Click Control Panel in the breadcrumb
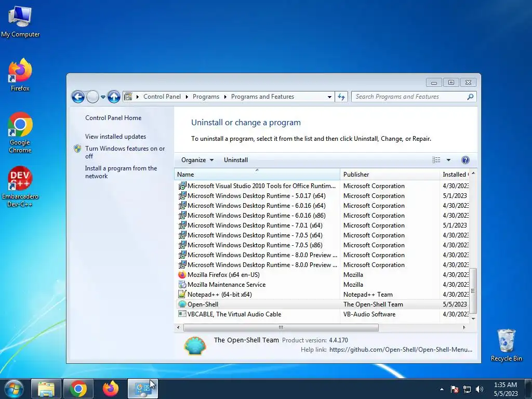The height and width of the screenshot is (399, 532). (162, 97)
